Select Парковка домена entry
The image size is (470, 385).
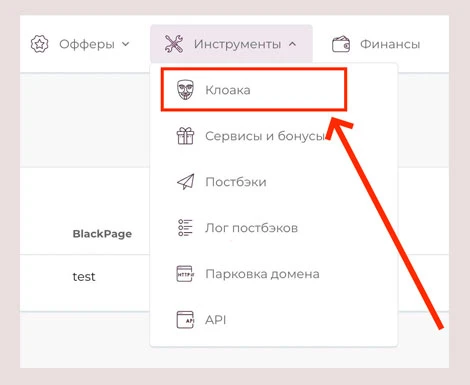pos(262,274)
